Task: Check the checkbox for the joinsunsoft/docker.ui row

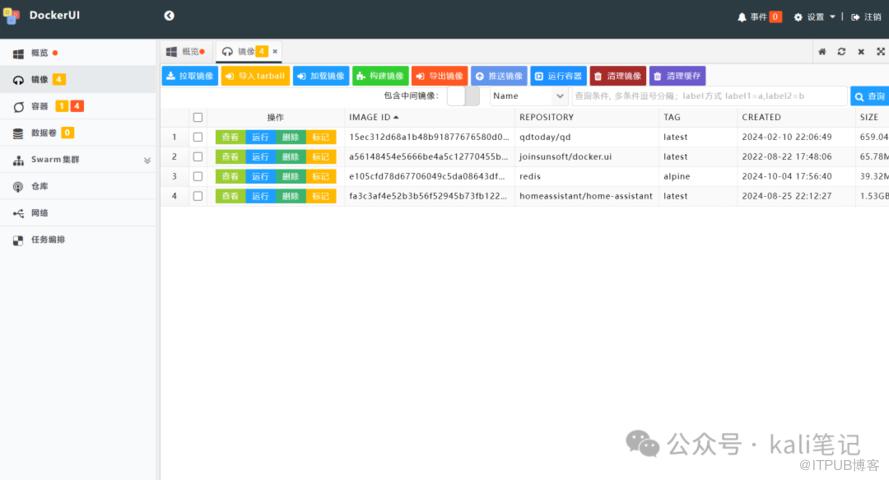Action: click(x=198, y=157)
